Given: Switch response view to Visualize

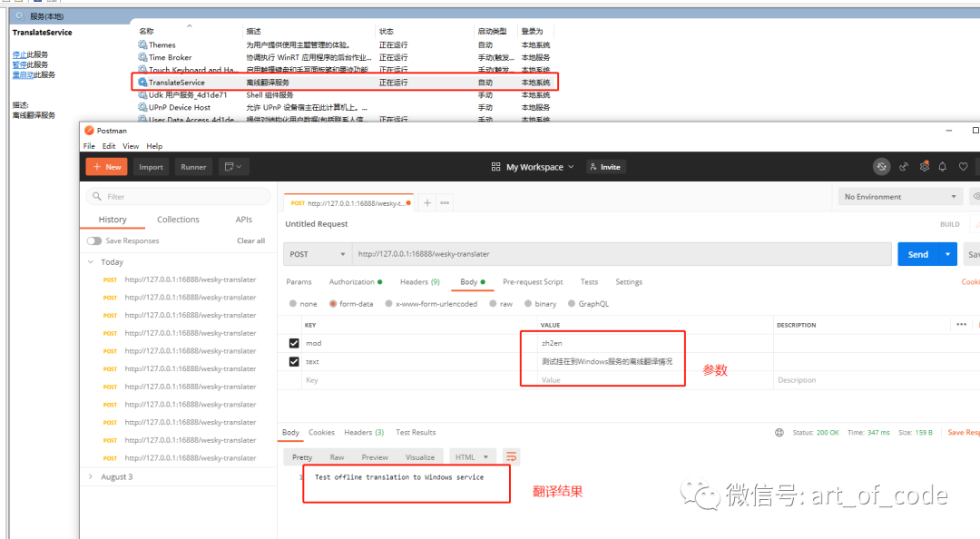Looking at the screenshot, I should click(420, 457).
